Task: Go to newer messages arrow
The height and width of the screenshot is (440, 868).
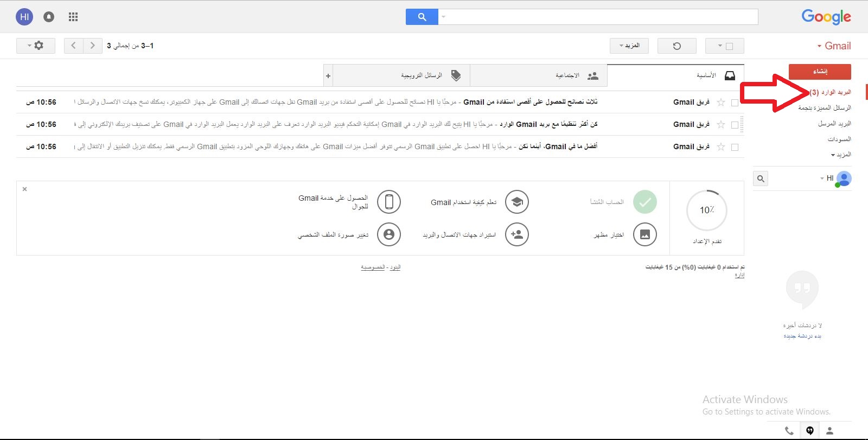Action: pyautogui.click(x=74, y=46)
